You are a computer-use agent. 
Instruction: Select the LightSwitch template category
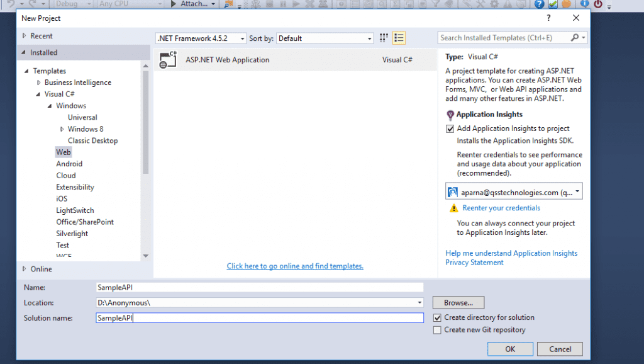(75, 210)
